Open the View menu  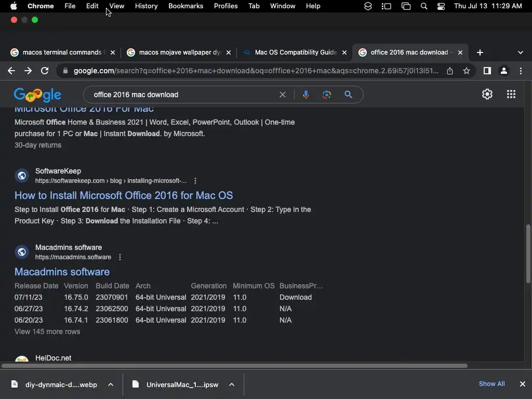(117, 6)
